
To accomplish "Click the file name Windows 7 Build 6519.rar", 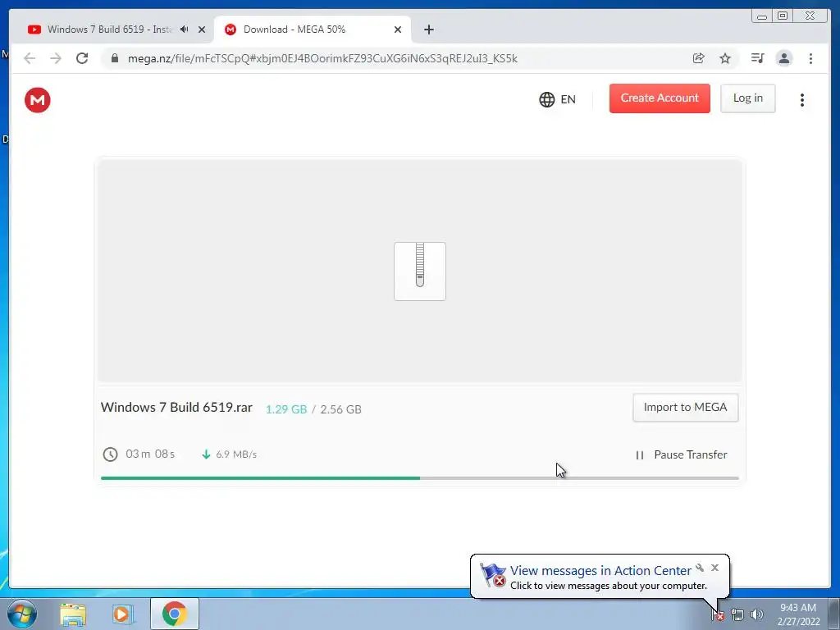I will [x=176, y=407].
